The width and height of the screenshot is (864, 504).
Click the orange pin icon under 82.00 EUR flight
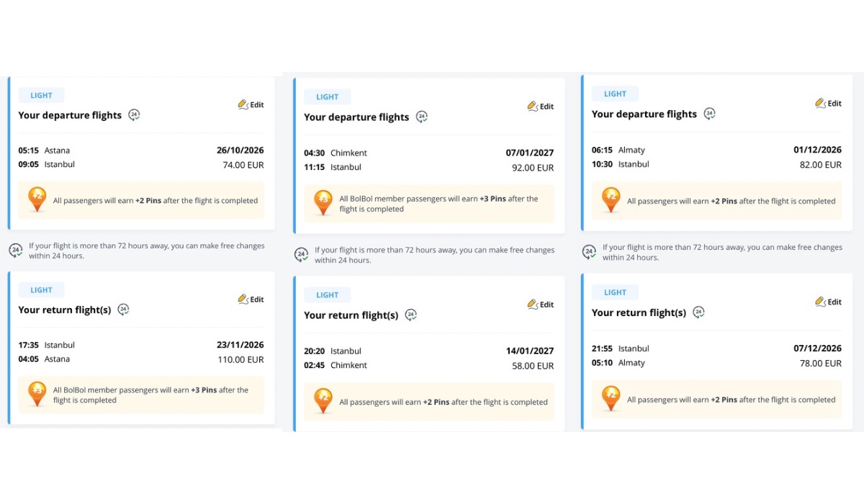(611, 199)
